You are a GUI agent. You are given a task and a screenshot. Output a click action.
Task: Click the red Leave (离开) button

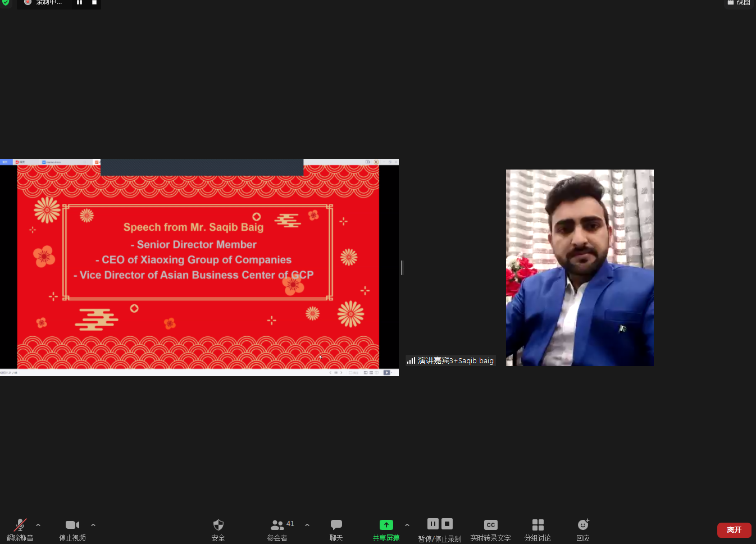click(x=734, y=530)
